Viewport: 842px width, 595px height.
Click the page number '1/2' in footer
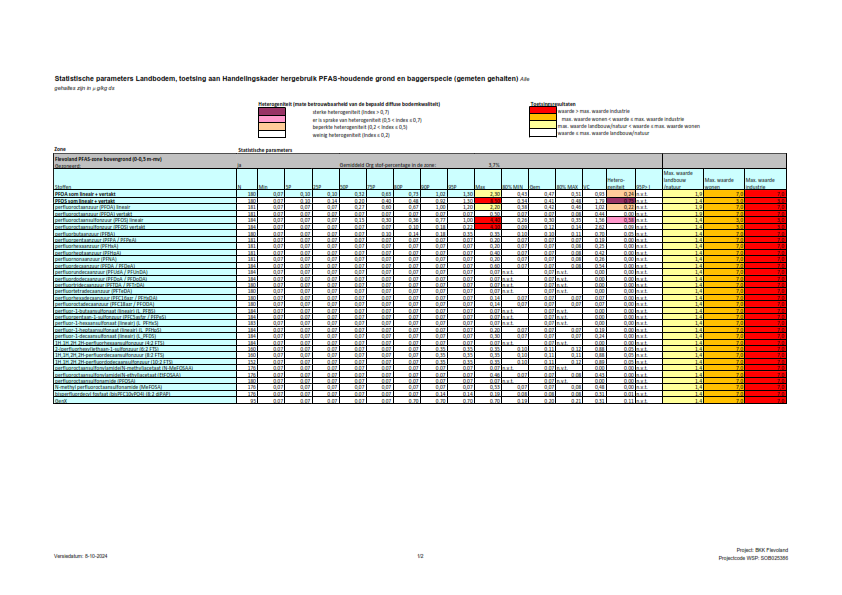click(421, 554)
